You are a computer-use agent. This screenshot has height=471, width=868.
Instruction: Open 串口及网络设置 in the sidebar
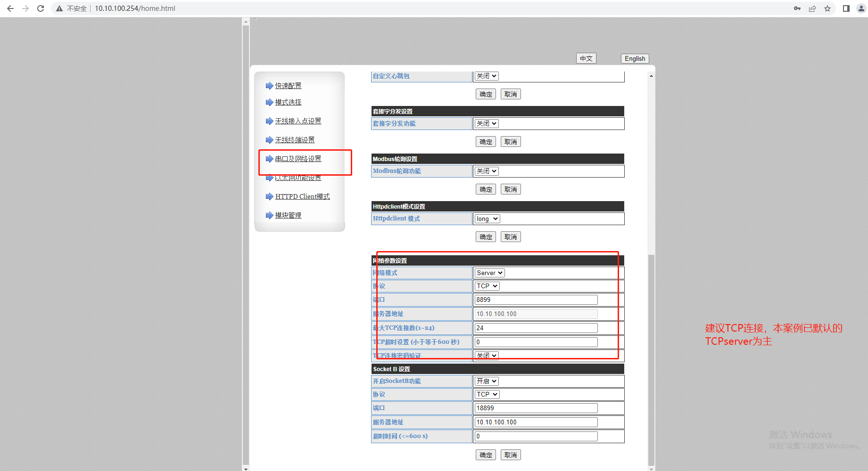point(298,159)
